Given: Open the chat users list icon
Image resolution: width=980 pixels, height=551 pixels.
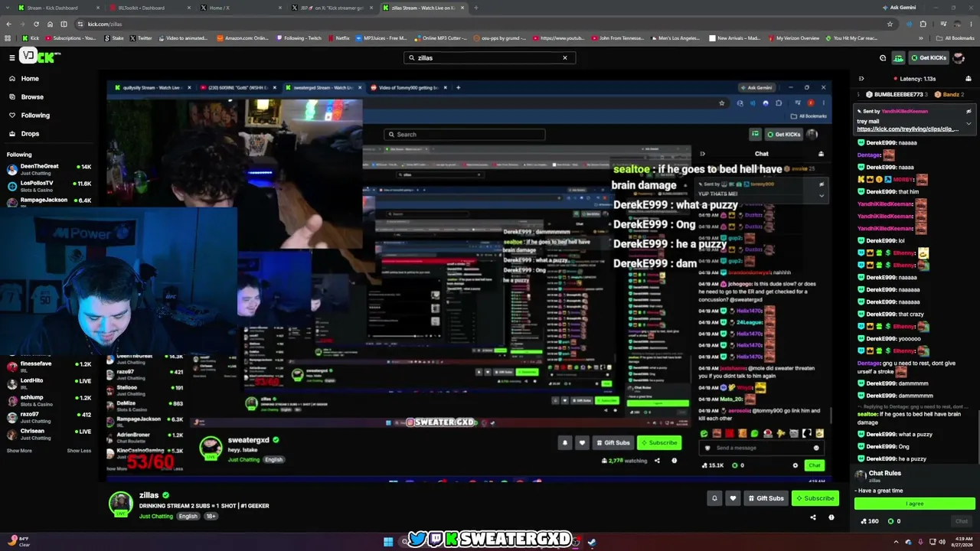Looking at the screenshot, I should [969, 79].
